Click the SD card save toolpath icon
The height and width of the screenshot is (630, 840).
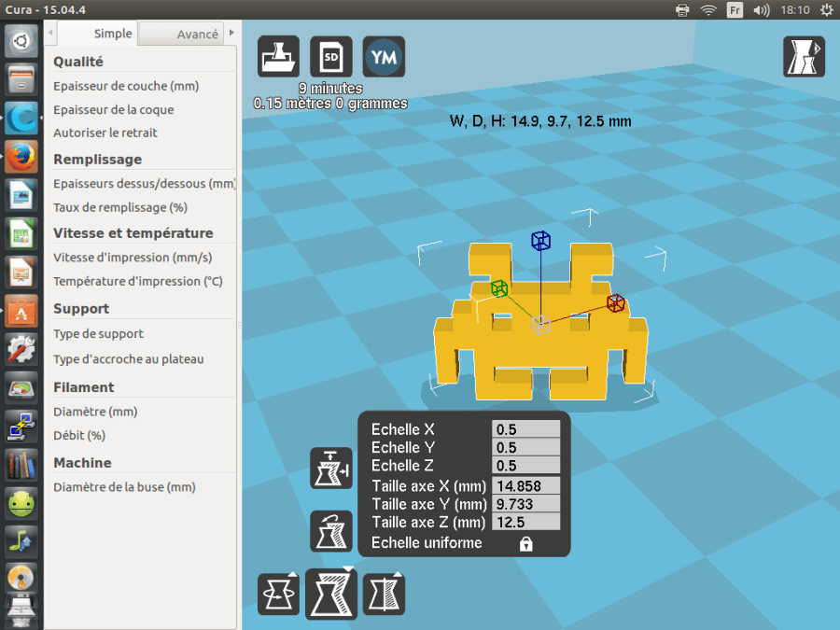(x=331, y=57)
